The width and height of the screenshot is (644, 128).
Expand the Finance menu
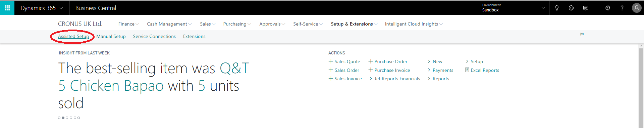coord(129,24)
